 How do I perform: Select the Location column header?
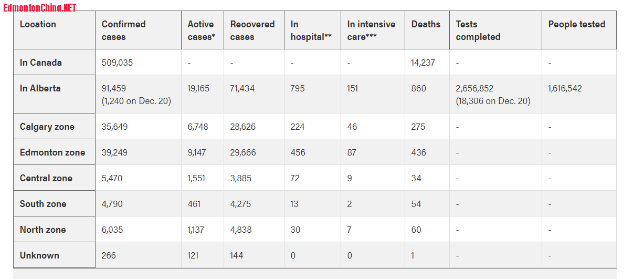pos(38,24)
